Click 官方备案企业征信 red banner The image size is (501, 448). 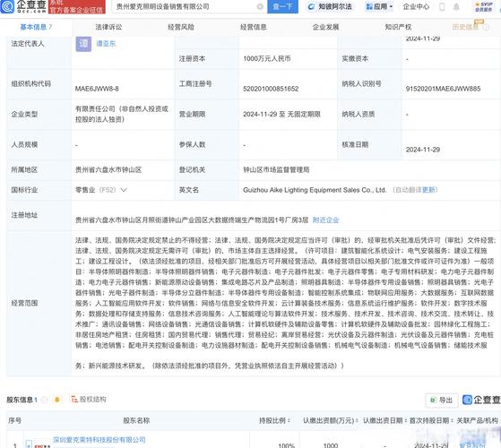[x=77, y=7]
